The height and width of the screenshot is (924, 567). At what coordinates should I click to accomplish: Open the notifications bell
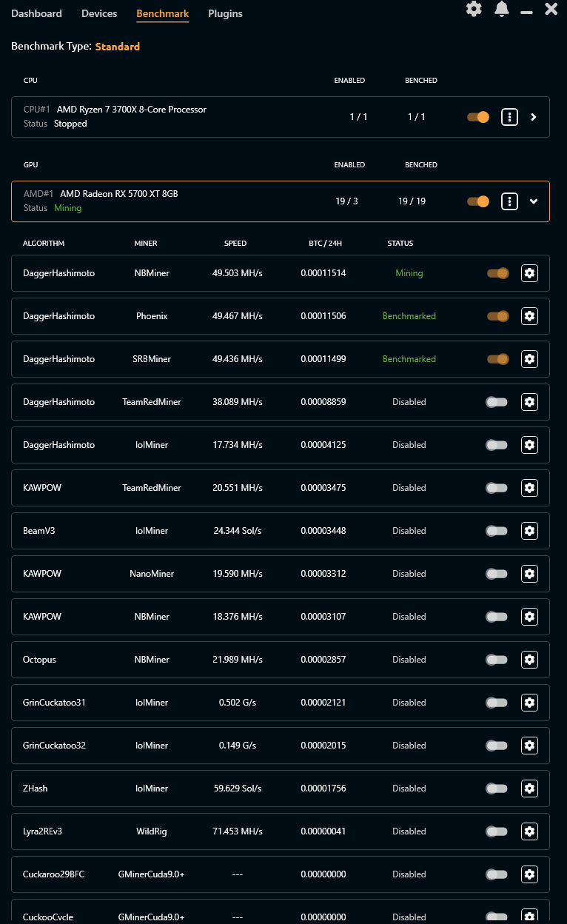[x=502, y=10]
